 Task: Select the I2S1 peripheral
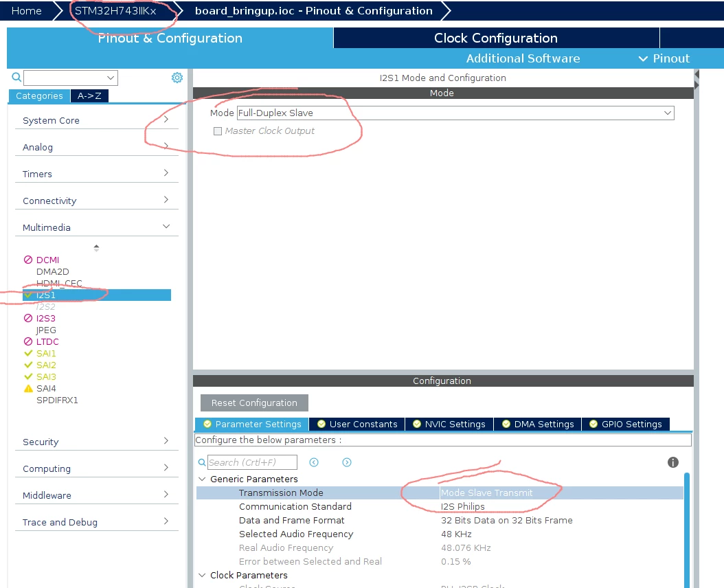tap(96, 295)
